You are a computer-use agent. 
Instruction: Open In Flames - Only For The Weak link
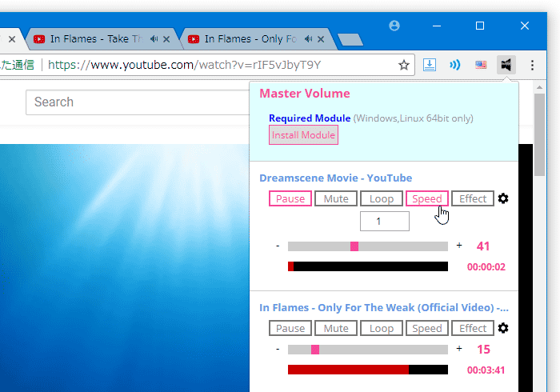383,307
